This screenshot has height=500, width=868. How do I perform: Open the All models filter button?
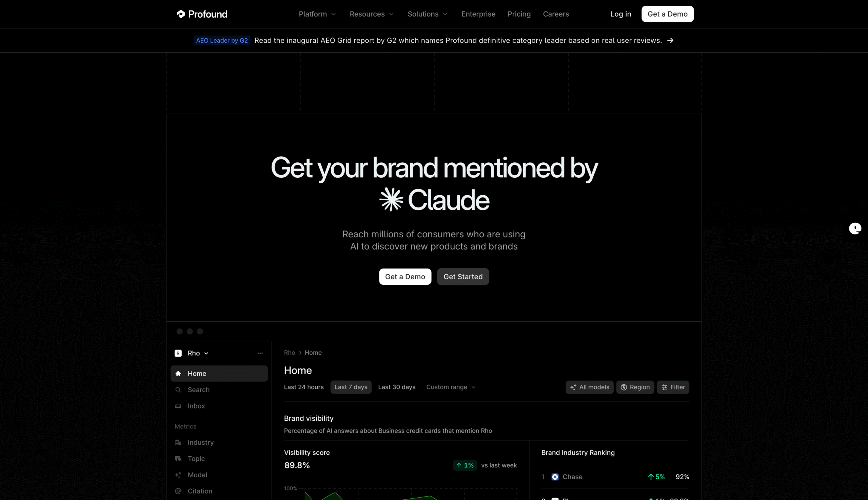(589, 387)
